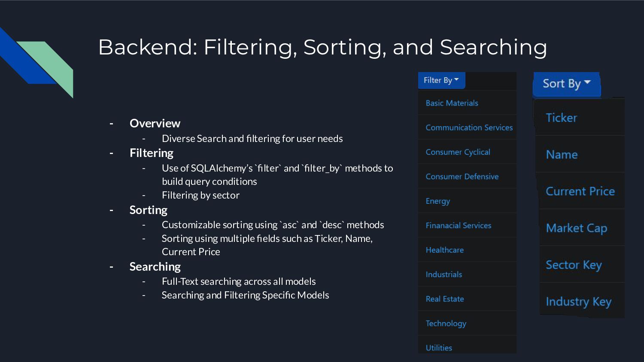Open the Sort By dropdown
644x362 pixels.
(x=566, y=84)
